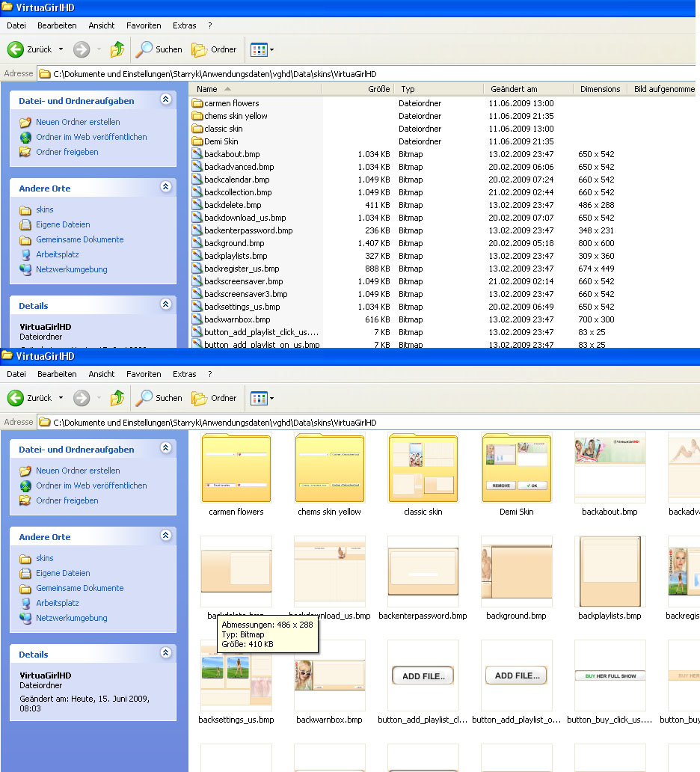Select the backabout.bmp file icon in the list
This screenshot has width=700, height=772.
pyautogui.click(x=197, y=154)
